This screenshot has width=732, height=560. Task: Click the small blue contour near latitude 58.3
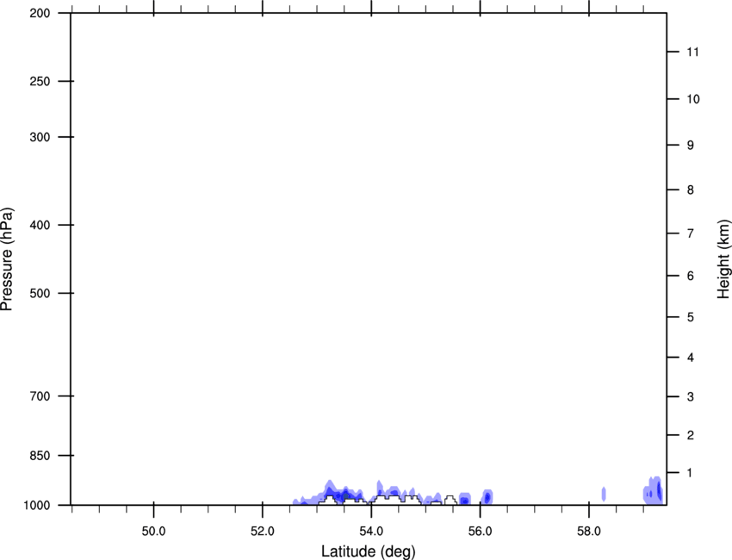[x=604, y=494]
